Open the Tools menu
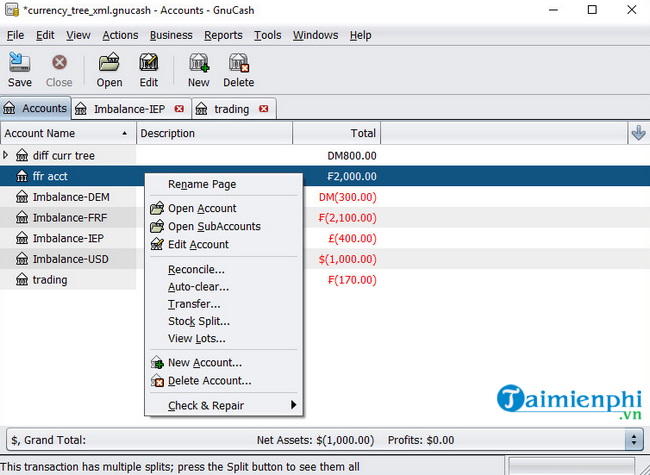 tap(268, 35)
